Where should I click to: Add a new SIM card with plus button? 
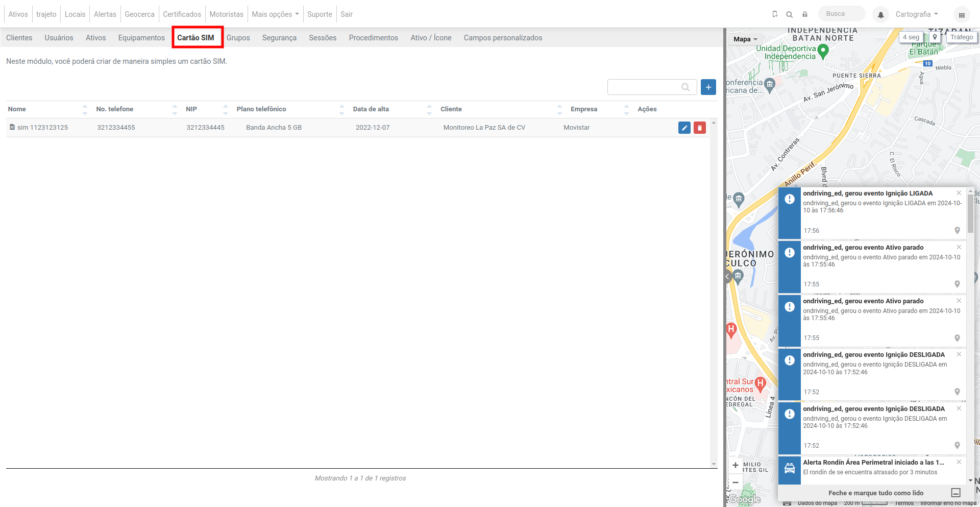click(x=708, y=87)
